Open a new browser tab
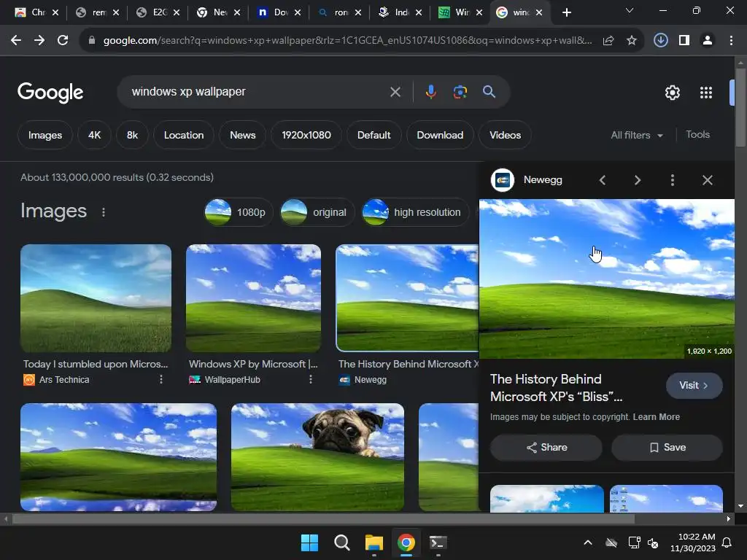Image resolution: width=747 pixels, height=560 pixels. pyautogui.click(x=566, y=12)
